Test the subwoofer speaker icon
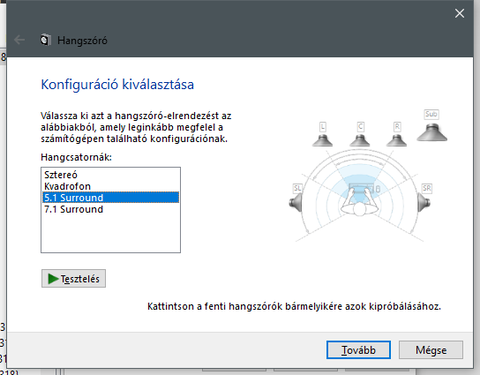 pyautogui.click(x=432, y=132)
